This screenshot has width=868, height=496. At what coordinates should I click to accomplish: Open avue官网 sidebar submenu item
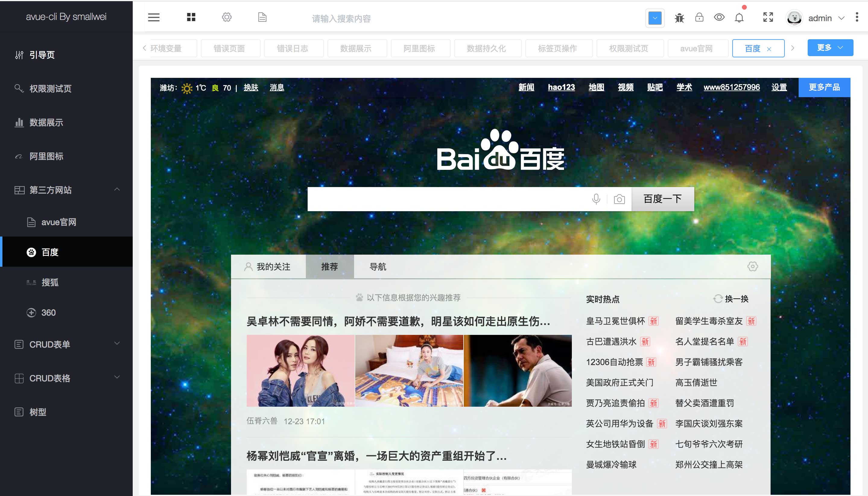click(66, 222)
